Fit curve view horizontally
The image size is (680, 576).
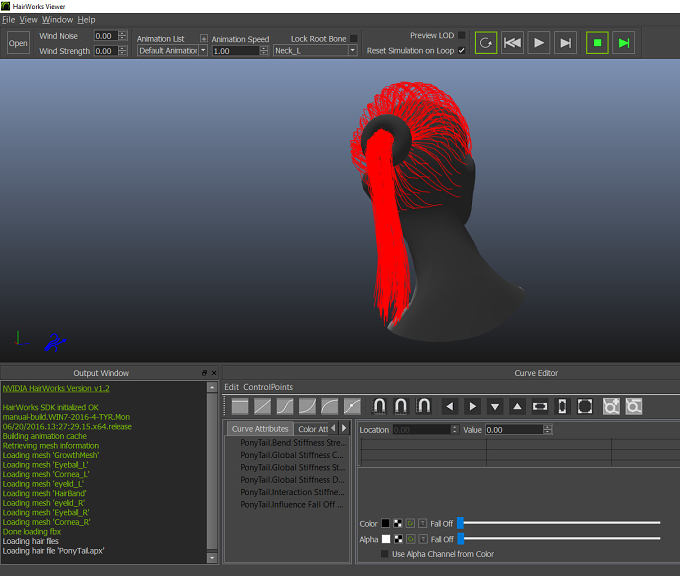click(540, 406)
